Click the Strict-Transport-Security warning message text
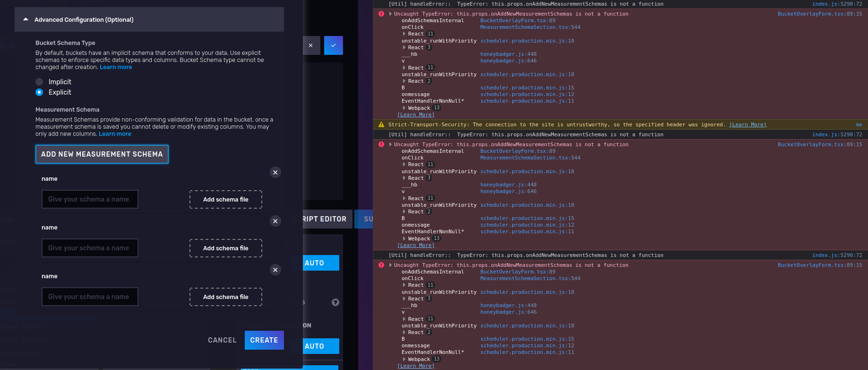Image resolution: width=868 pixels, height=370 pixels. 557,124
